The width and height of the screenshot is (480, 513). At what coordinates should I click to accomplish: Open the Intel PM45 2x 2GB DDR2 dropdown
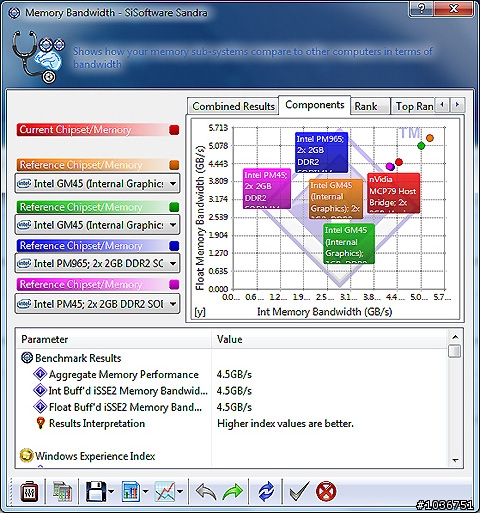click(97, 304)
